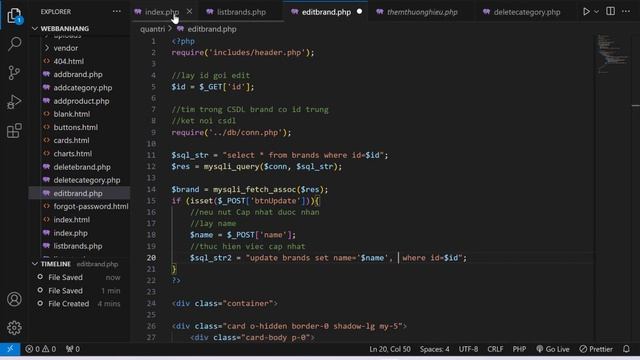Open Explorer more actions ellipsis

point(117,11)
